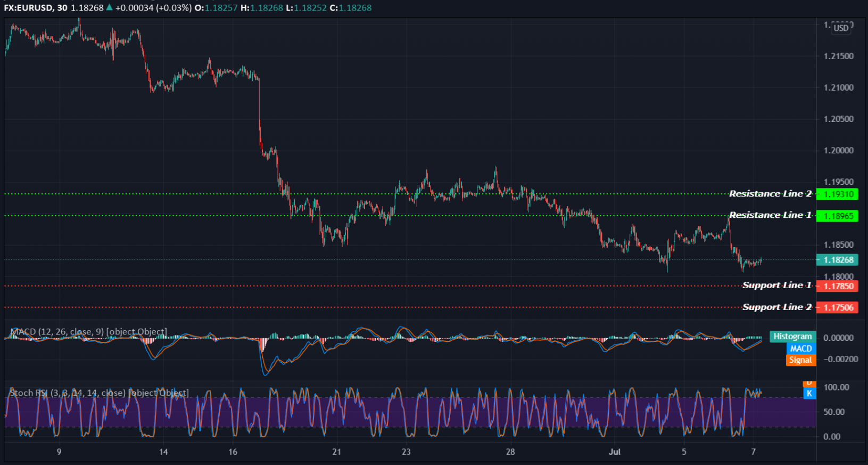Select the Resistance Line 2 label
Viewport: 868px width, 465px height.
point(770,194)
